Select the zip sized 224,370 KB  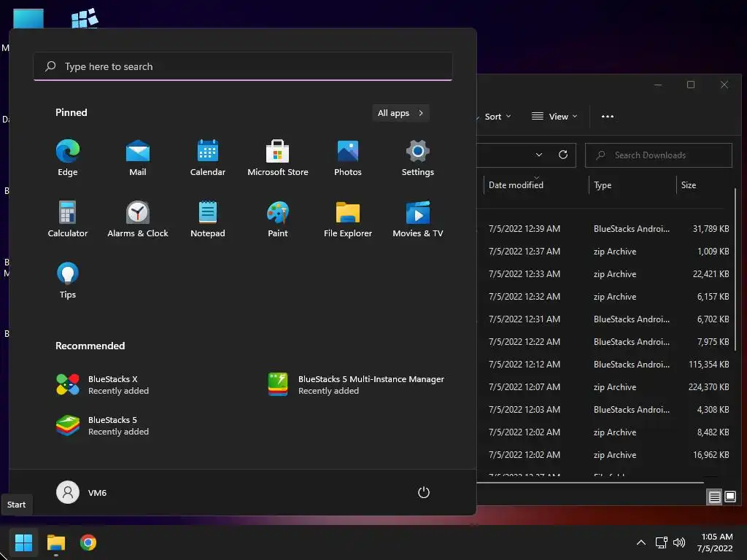pos(605,387)
